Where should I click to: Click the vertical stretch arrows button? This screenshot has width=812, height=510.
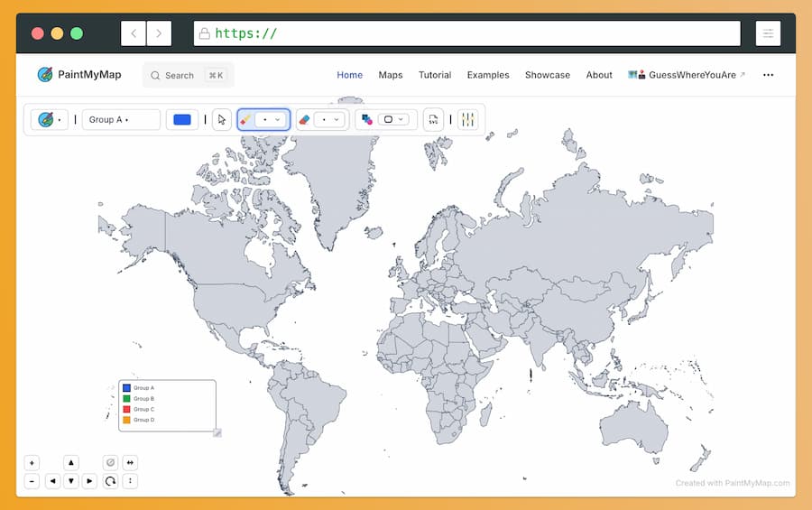pos(130,481)
